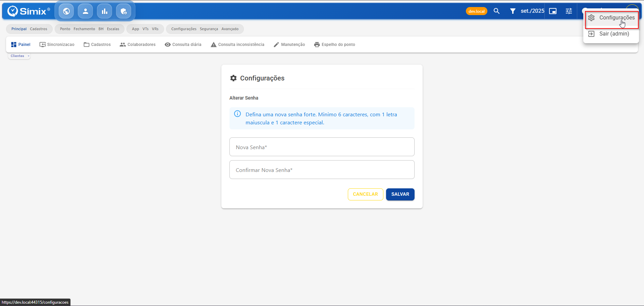Select the App tab
644x306 pixels.
[136, 29]
